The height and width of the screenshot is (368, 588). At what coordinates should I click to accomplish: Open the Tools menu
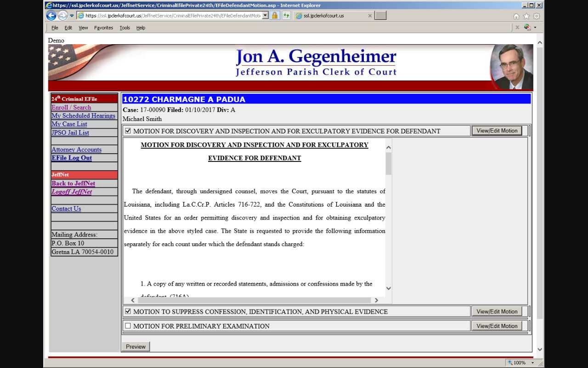pyautogui.click(x=125, y=28)
